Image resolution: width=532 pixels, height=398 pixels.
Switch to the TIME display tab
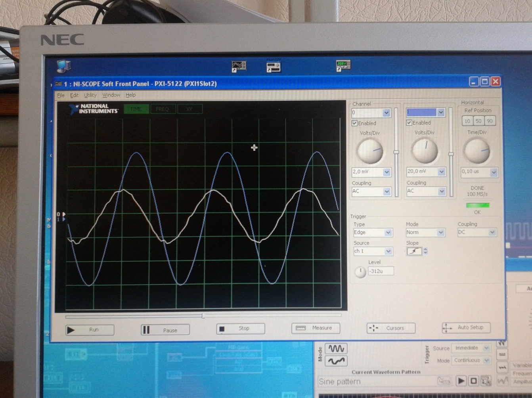(x=136, y=109)
